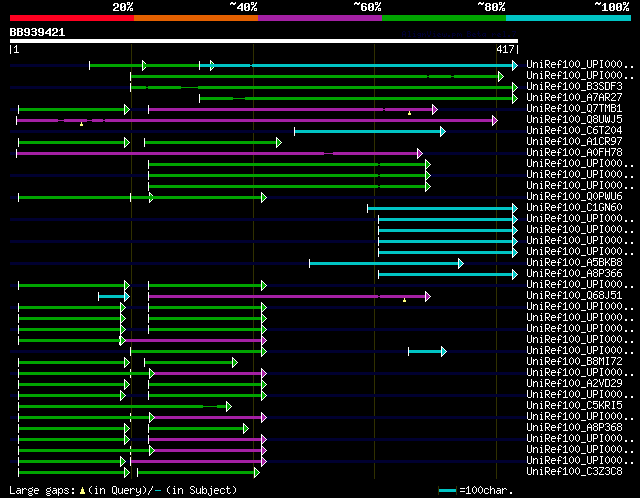This screenshot has width=640, height=498.
Task: Click the white query sequence bar
Action: [264, 41]
